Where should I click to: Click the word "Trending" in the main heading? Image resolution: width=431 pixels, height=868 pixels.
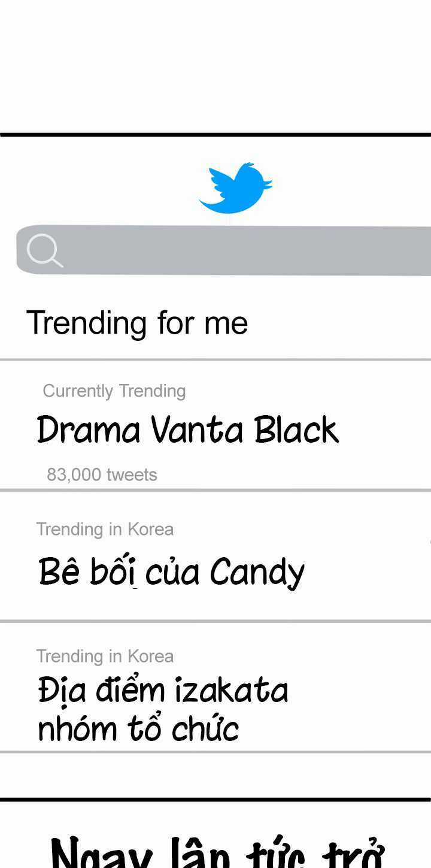(87, 323)
